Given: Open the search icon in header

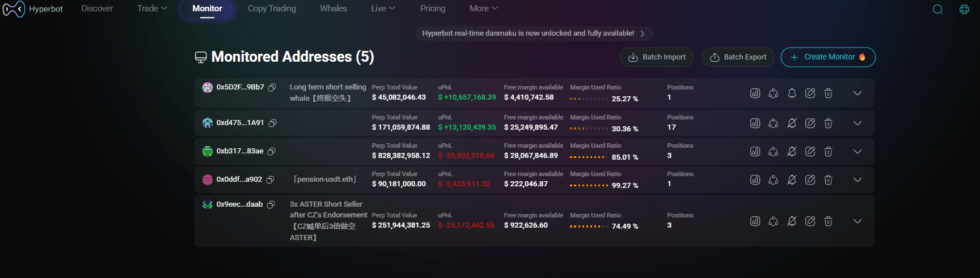Looking at the screenshot, I should (x=937, y=9).
